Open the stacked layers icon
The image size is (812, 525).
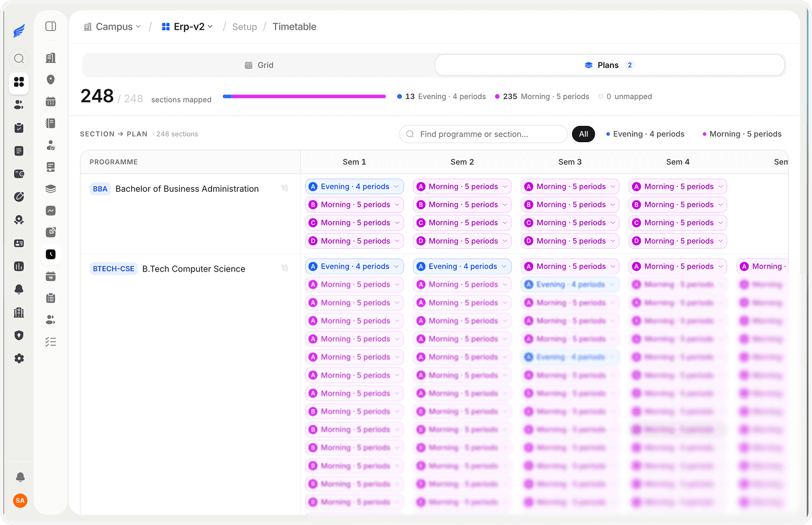click(51, 189)
